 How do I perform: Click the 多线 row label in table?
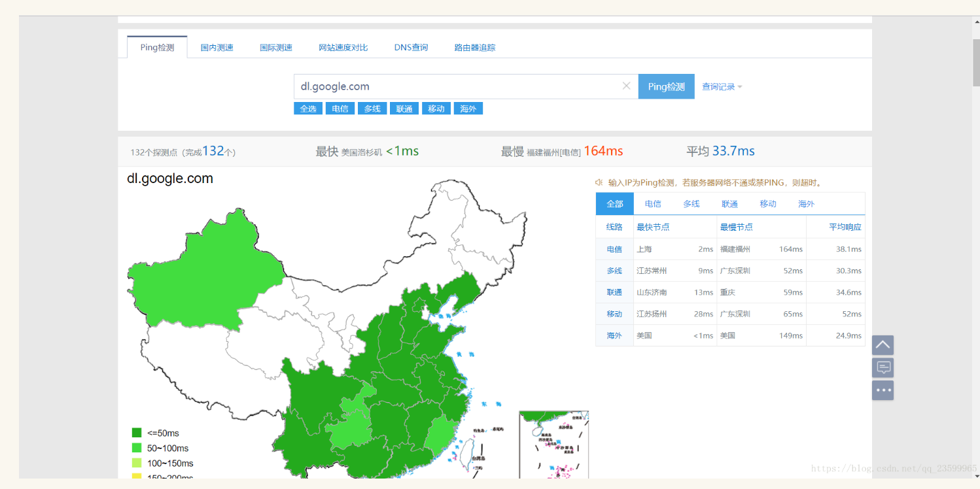[x=614, y=271]
